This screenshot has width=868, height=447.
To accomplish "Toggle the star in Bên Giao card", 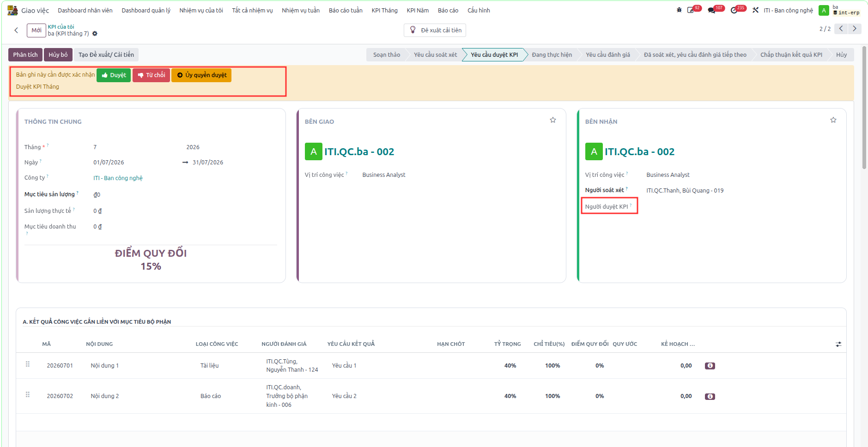I will (553, 120).
